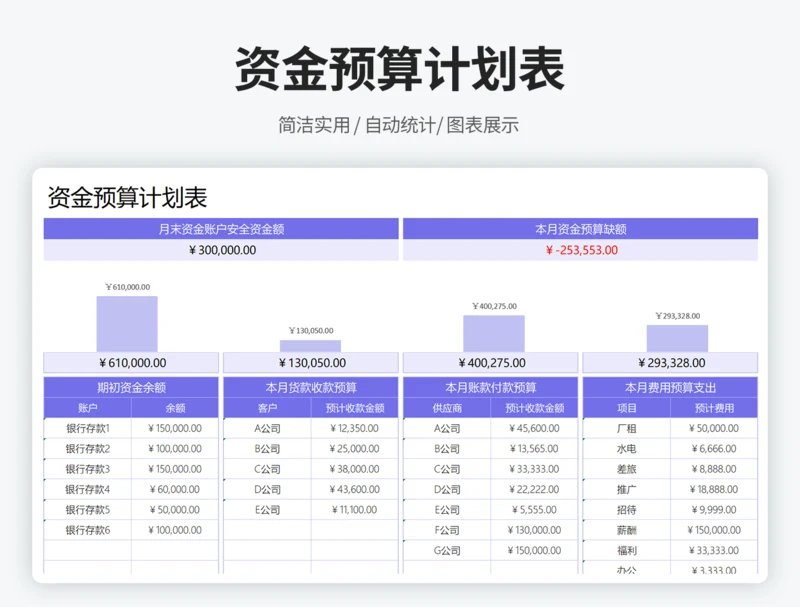Click the 本月账款付款预算 section header
The width and height of the screenshot is (800, 616).
click(490, 387)
